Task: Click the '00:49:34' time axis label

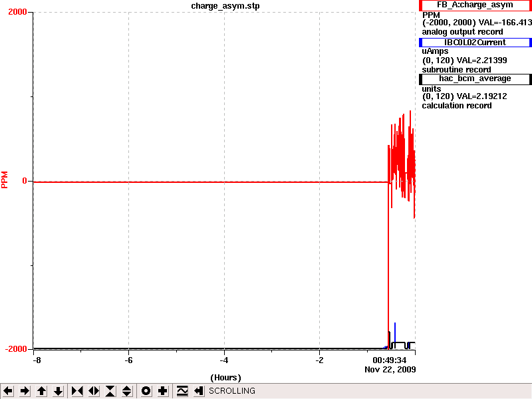Action: point(389,360)
